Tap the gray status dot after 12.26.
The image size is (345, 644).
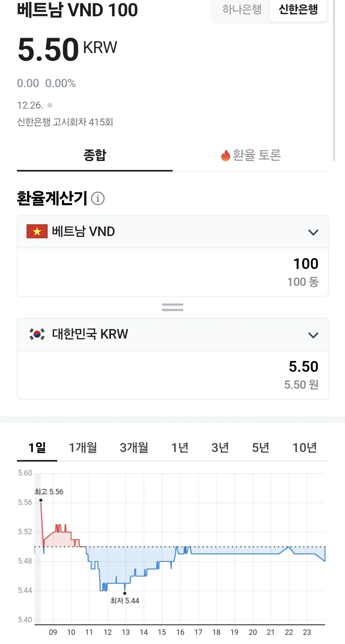tap(50, 105)
